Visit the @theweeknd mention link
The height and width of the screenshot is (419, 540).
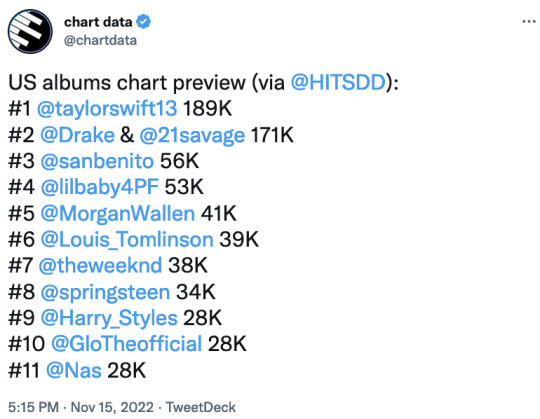[100, 265]
